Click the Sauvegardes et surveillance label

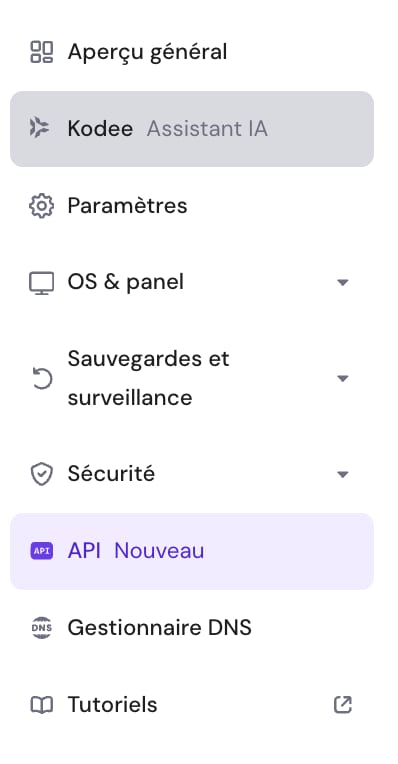click(148, 379)
